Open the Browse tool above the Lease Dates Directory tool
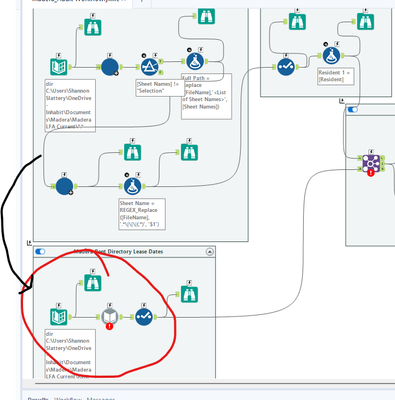 pyautogui.click(x=92, y=283)
